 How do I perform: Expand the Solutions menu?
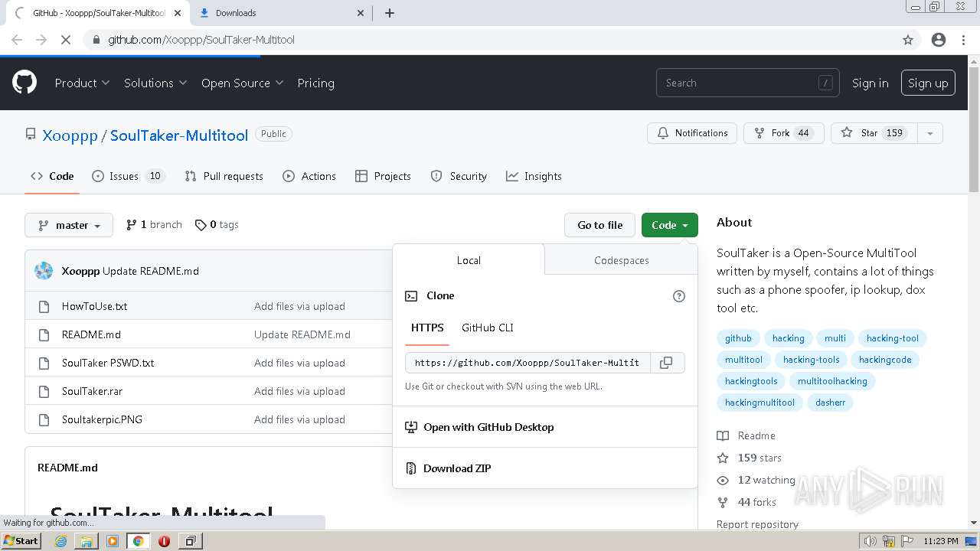click(155, 83)
